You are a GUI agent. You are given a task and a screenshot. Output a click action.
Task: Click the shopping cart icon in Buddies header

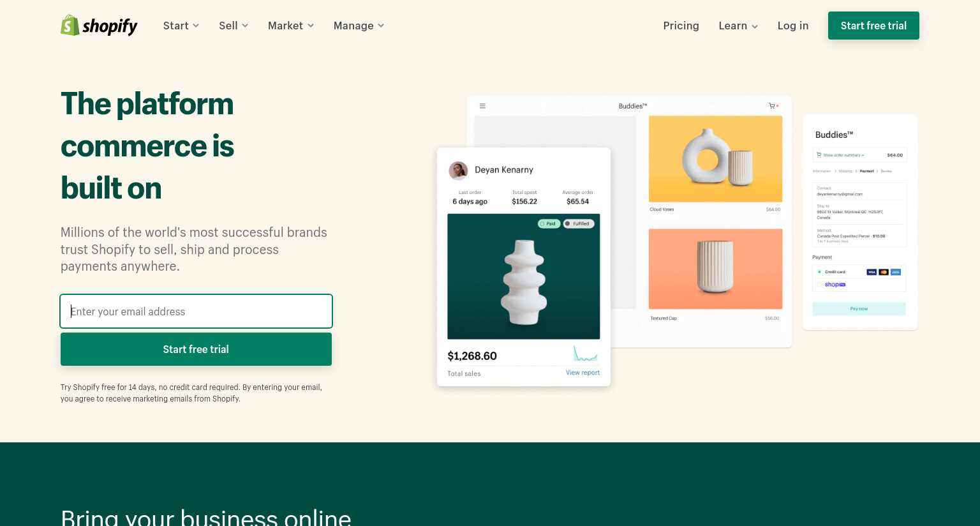pyautogui.click(x=772, y=106)
